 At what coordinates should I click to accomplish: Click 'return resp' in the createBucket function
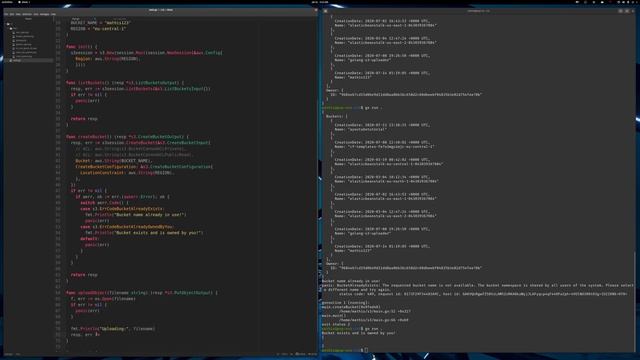point(84,275)
